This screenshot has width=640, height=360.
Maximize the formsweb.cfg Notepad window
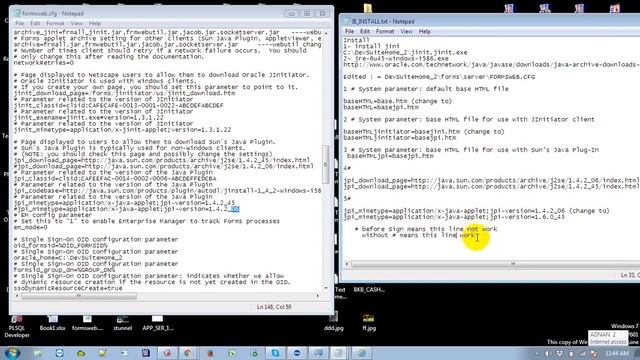coord(307,13)
